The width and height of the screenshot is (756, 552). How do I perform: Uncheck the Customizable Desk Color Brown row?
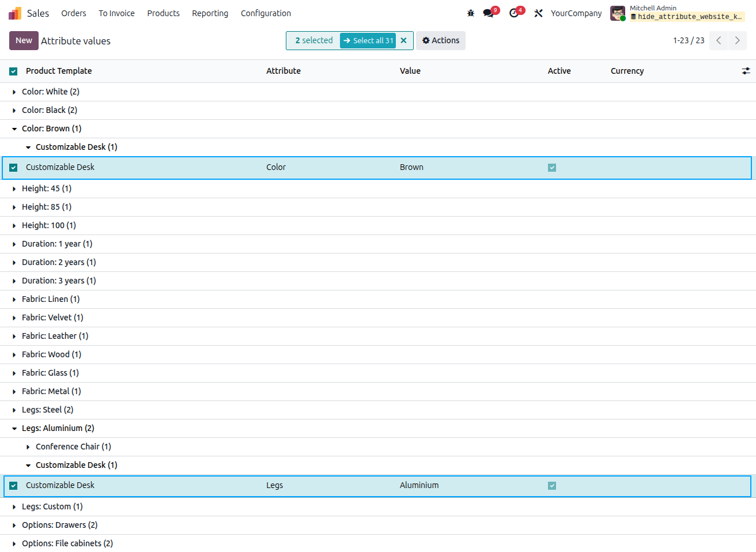coord(13,168)
